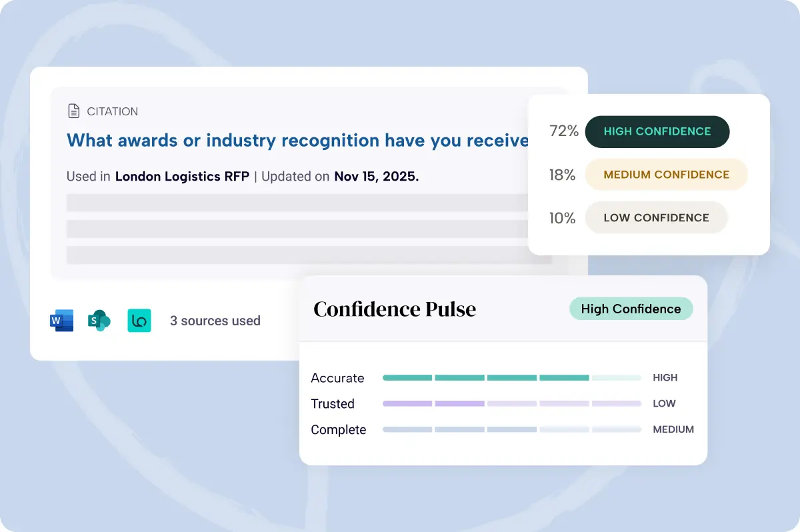
Task: Click the Complete progress bar
Action: 511,430
